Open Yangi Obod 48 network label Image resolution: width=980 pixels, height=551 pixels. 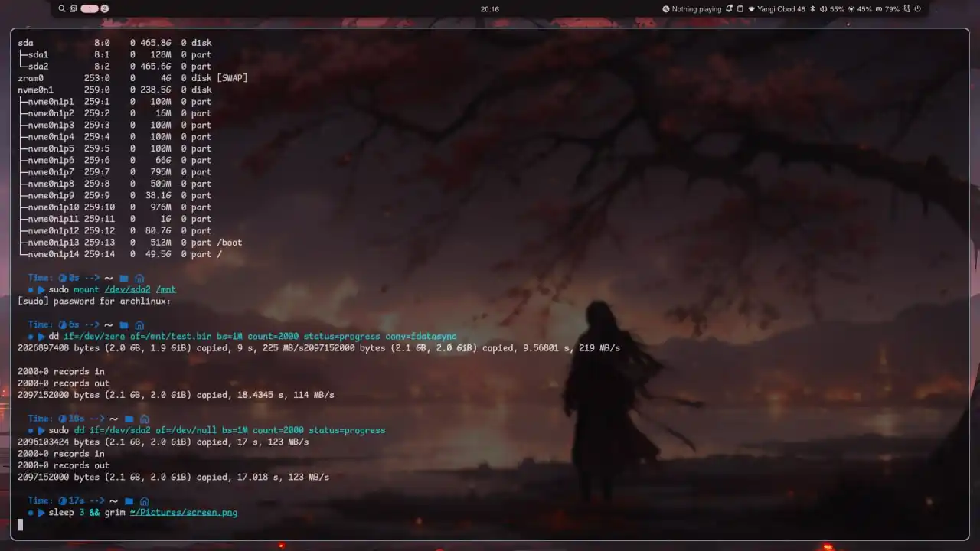782,9
